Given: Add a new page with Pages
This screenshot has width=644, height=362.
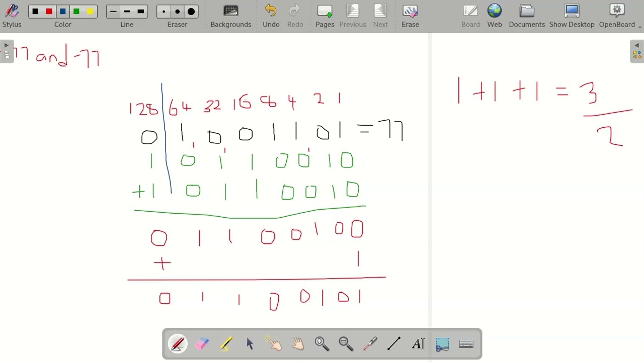Looking at the screenshot, I should point(325,16).
